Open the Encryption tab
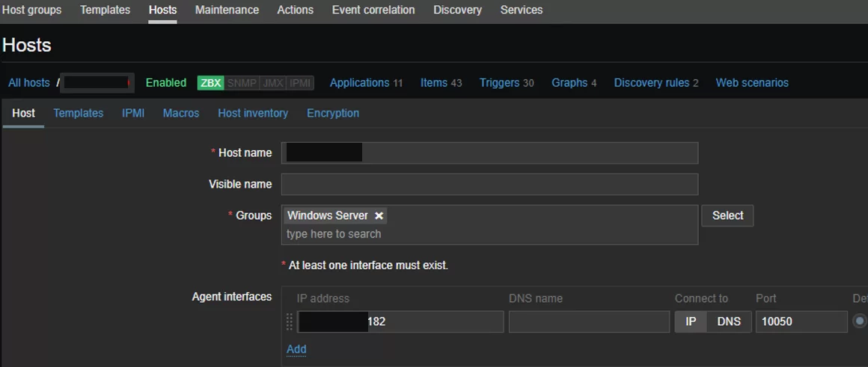This screenshot has height=367, width=868. pos(333,114)
